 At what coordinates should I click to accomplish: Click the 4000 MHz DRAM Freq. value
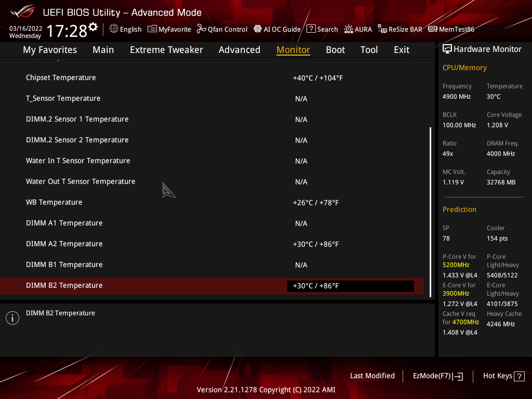[x=501, y=154]
